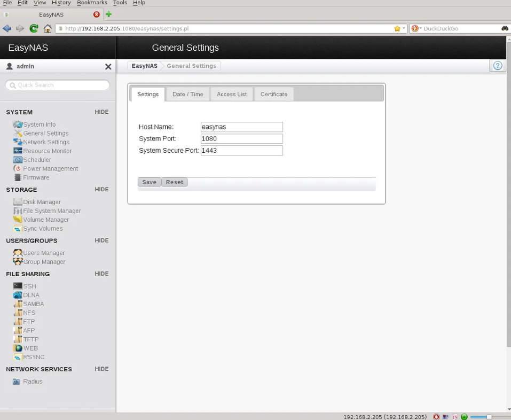Image resolution: width=511 pixels, height=420 pixels.
Task: Focus the Quick Search box
Action: pyautogui.click(x=57, y=85)
